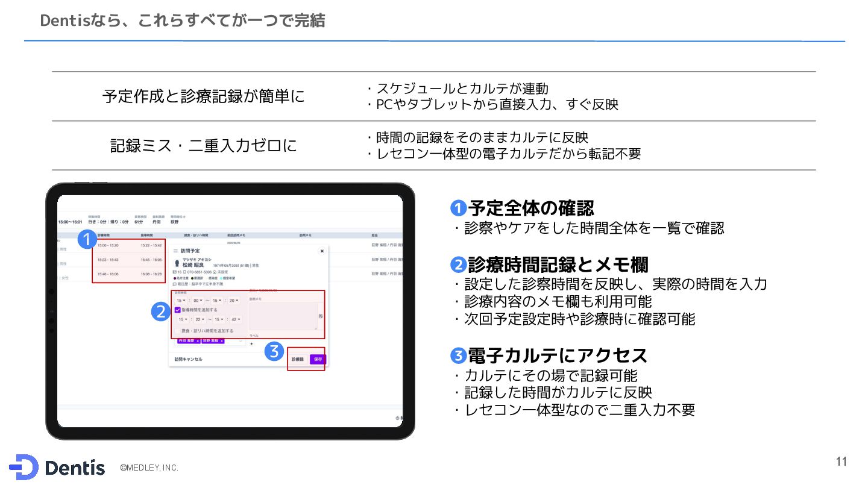This screenshot has height=488, width=868.
Task: Click the 訪問キャンセル link
Action: click(x=188, y=359)
